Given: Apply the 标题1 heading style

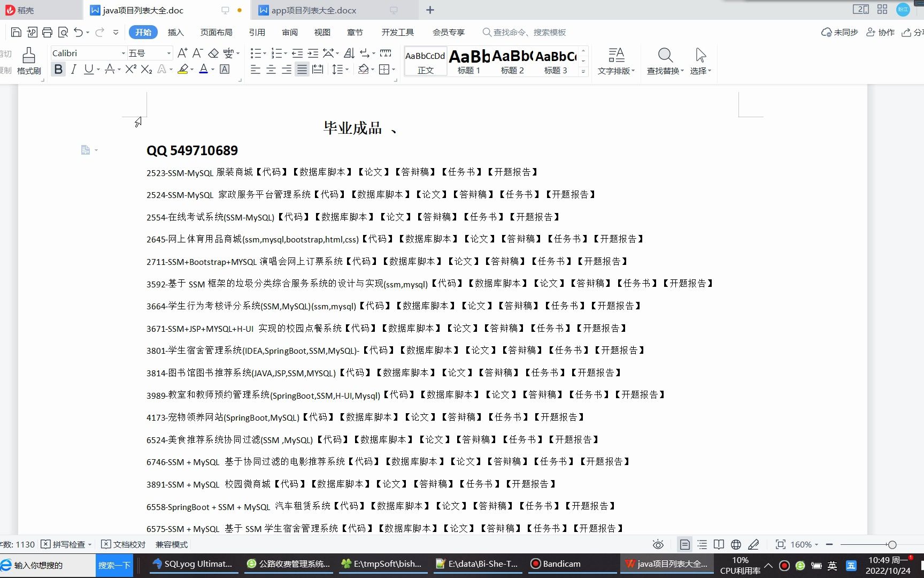Looking at the screenshot, I should (x=469, y=60).
